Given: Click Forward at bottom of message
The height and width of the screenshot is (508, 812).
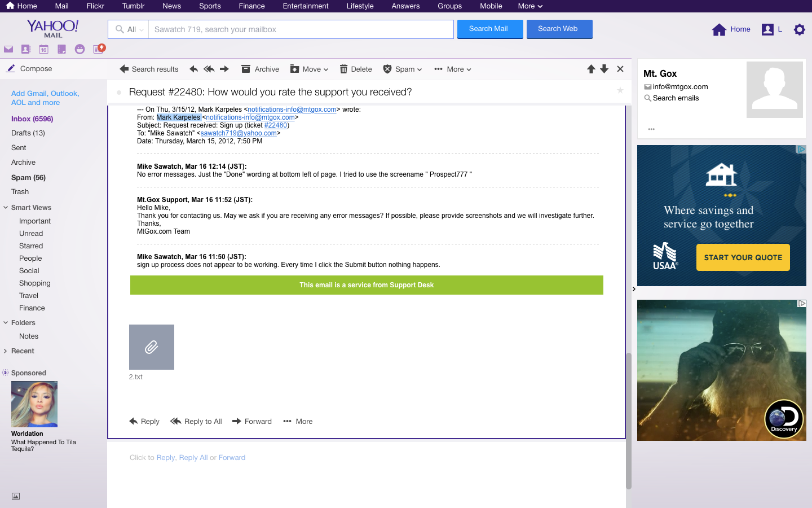Looking at the screenshot, I should tap(252, 422).
